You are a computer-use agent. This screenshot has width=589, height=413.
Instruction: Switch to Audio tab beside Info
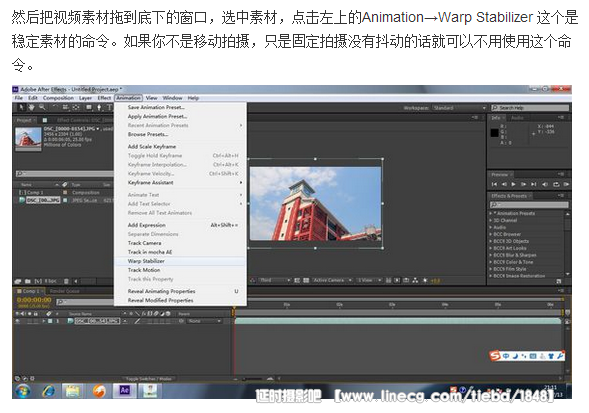(x=517, y=118)
